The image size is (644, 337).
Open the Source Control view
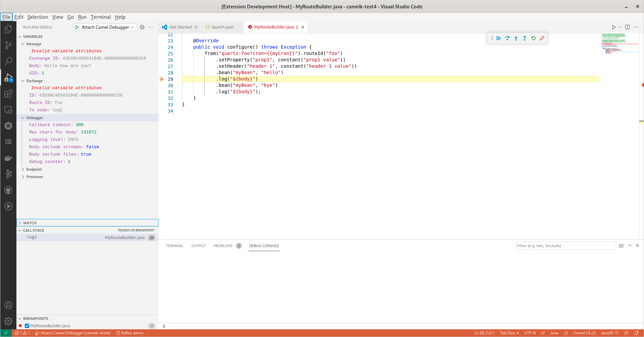point(8,45)
